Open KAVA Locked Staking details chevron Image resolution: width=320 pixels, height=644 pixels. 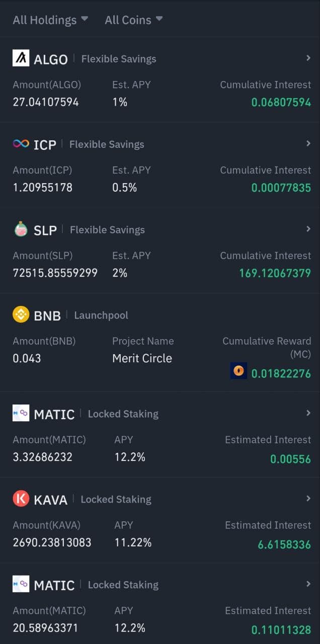(x=308, y=499)
